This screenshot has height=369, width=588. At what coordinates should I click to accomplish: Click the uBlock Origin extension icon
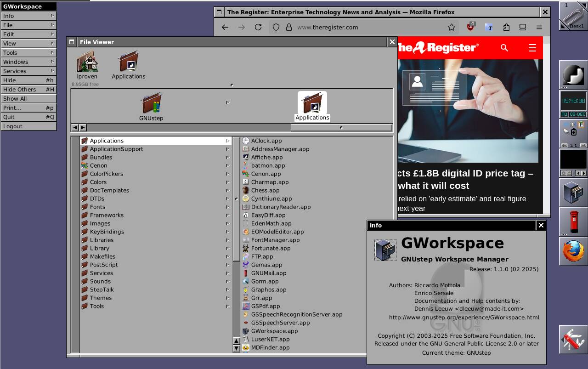[x=470, y=27]
